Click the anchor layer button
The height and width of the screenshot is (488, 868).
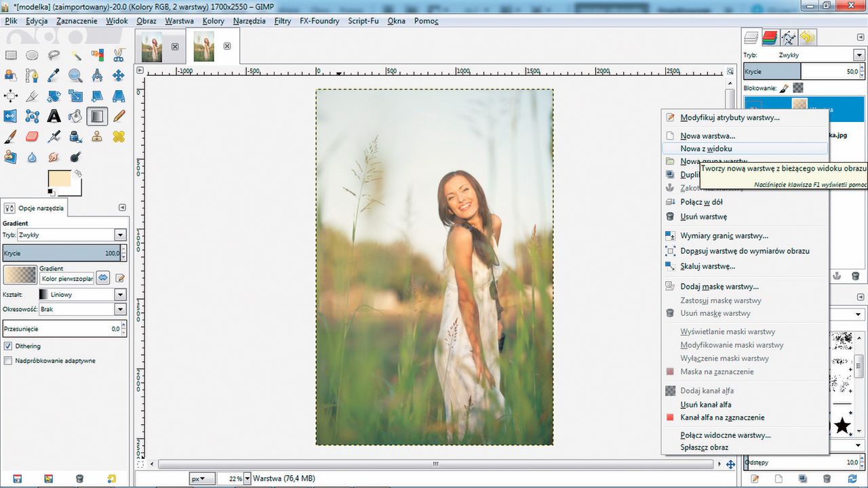[837, 276]
